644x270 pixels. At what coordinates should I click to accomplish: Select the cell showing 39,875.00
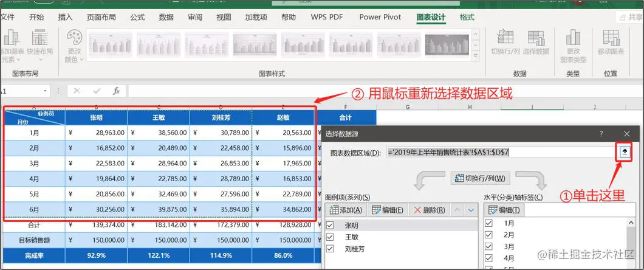[159, 210]
